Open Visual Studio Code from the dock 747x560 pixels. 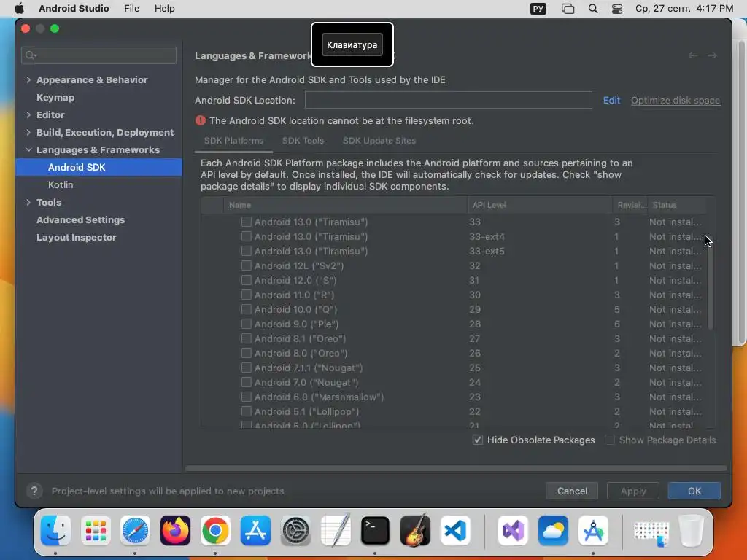455,530
